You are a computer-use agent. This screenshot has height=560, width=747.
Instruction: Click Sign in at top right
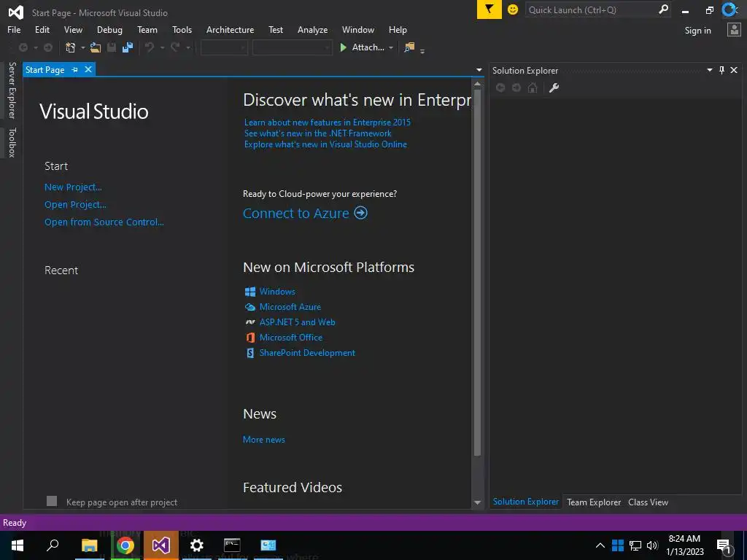click(x=697, y=31)
